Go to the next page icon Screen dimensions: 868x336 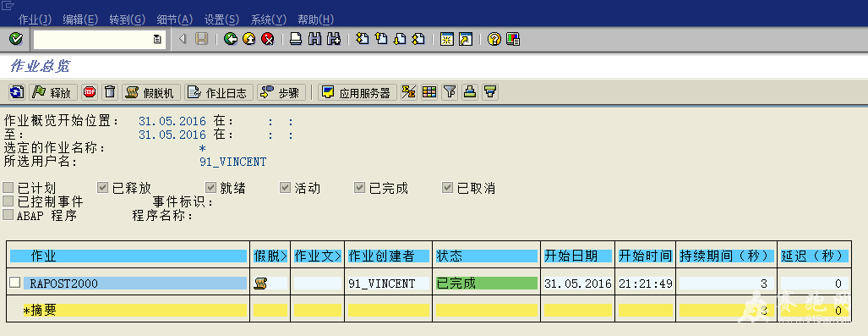click(400, 40)
